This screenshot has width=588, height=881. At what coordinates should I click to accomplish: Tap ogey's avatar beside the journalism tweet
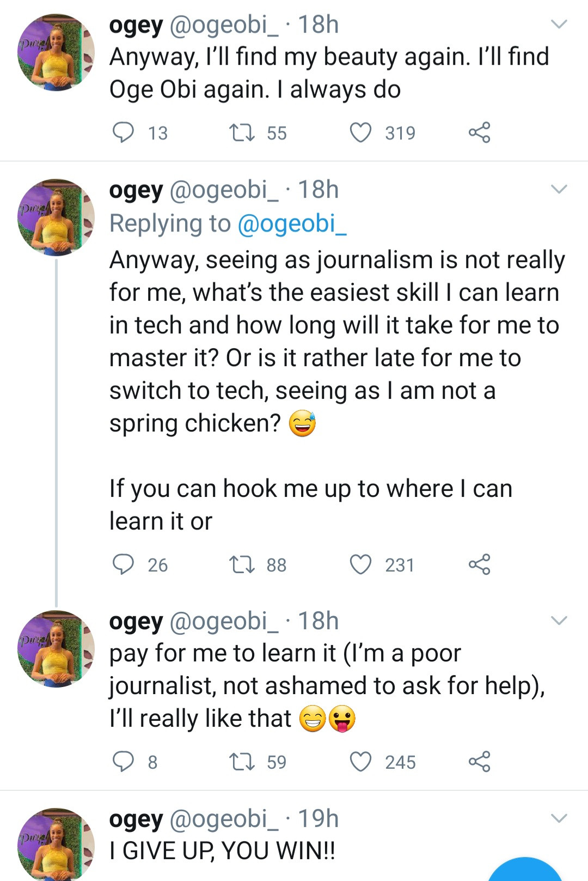[56, 217]
